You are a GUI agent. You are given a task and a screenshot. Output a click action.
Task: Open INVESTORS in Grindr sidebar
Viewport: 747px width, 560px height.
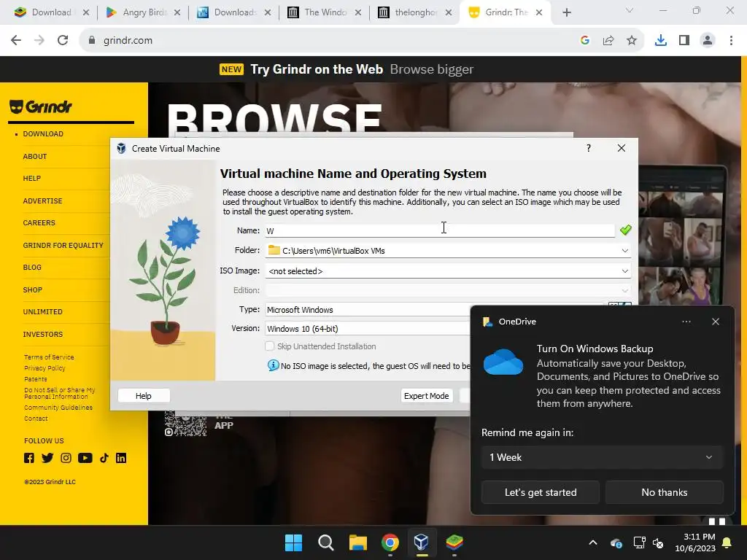(x=43, y=334)
